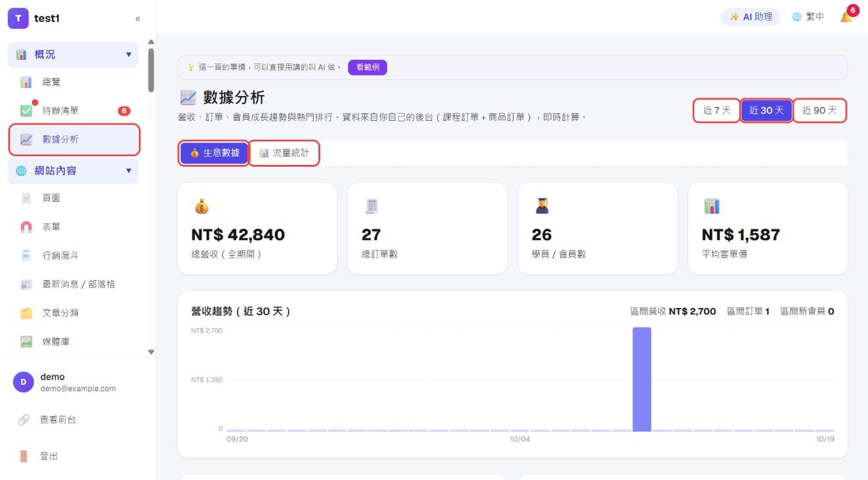Click the globe icon beside 繁中
This screenshot has width=868, height=480.
pyautogui.click(x=796, y=17)
